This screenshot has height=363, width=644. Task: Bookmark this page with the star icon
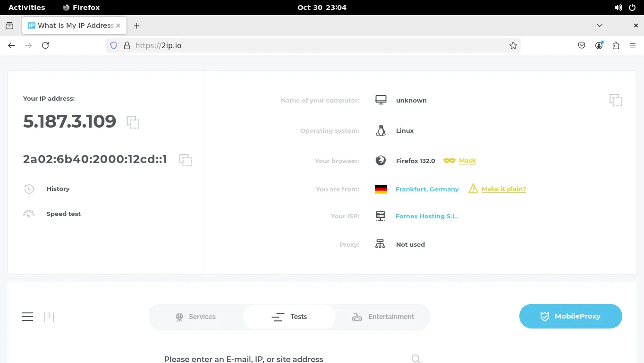[x=513, y=45]
